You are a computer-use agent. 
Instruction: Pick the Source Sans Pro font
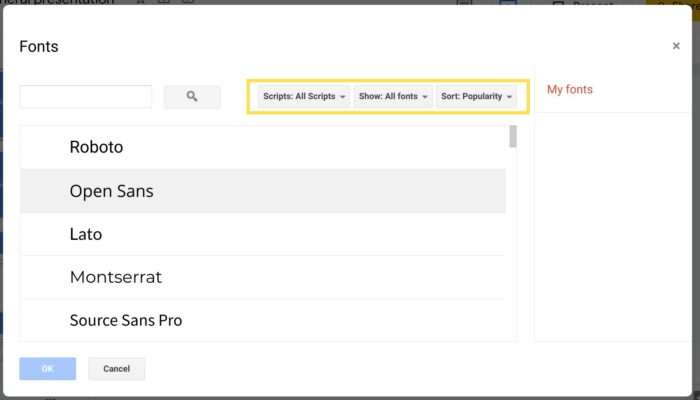[262, 320]
